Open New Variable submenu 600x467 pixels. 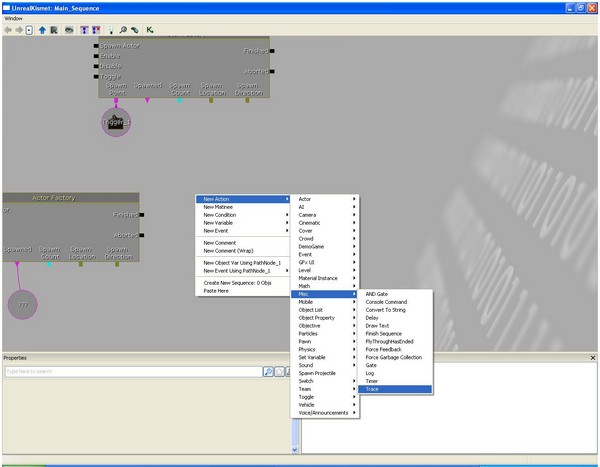[243, 223]
